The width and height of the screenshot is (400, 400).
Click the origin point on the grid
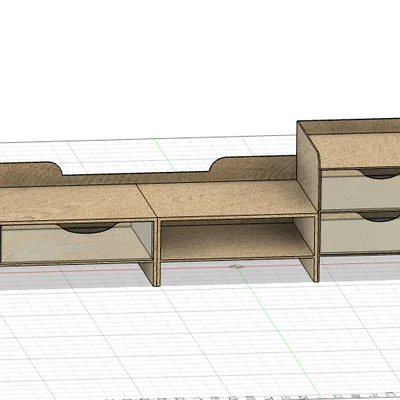coord(235,267)
